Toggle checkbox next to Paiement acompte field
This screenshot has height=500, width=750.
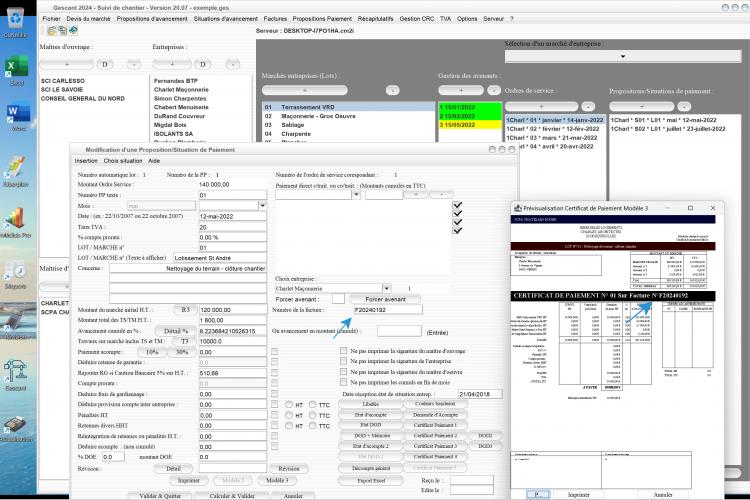(274, 352)
